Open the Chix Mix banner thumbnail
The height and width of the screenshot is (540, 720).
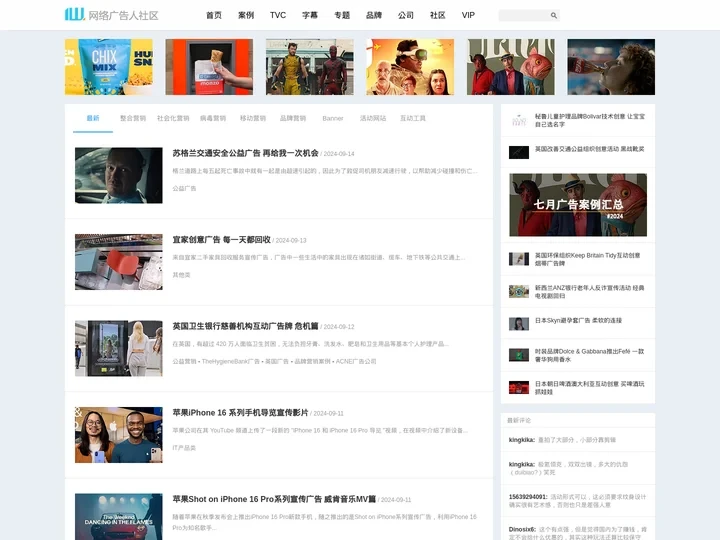(x=108, y=67)
